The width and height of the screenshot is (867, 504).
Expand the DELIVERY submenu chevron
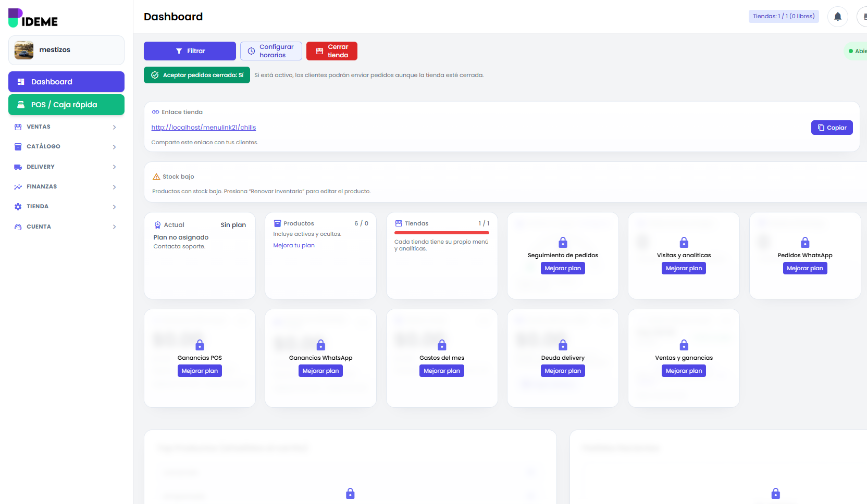coord(114,167)
